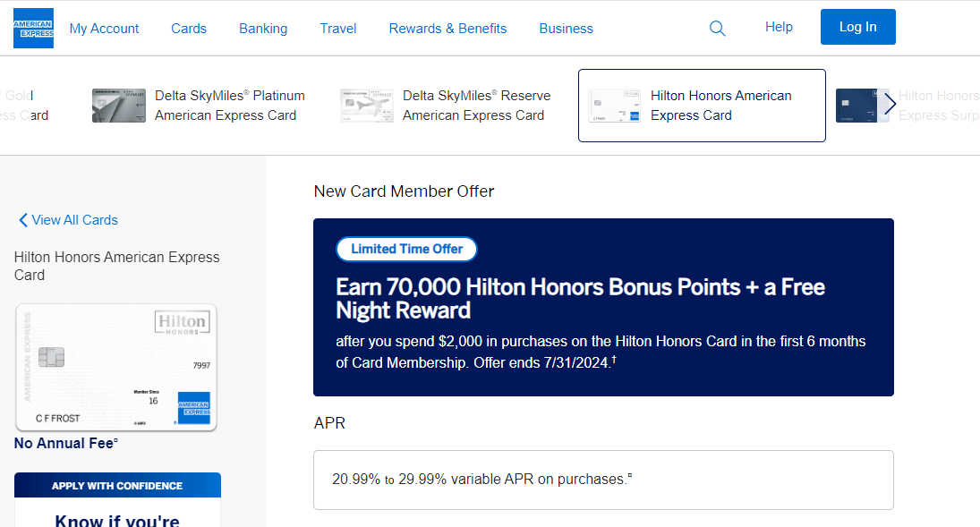
Task: Open the search magnifying glass
Action: coord(717,28)
